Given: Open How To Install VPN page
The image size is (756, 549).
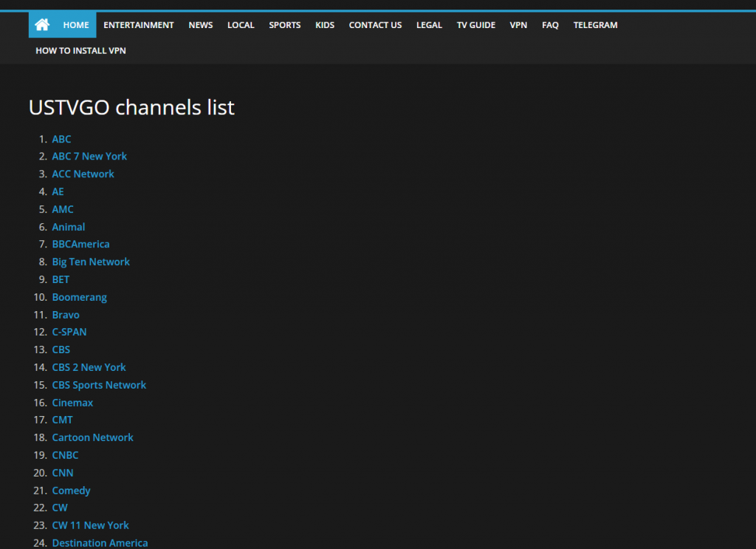Looking at the screenshot, I should (80, 51).
